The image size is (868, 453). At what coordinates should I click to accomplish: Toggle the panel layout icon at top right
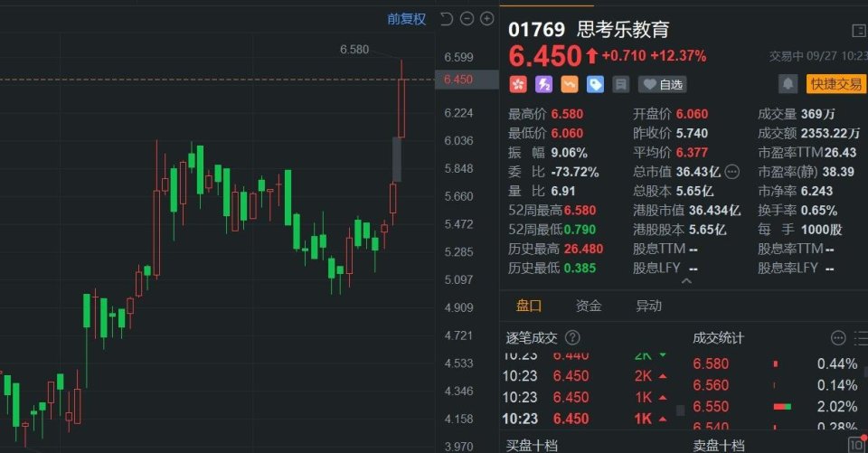(859, 31)
